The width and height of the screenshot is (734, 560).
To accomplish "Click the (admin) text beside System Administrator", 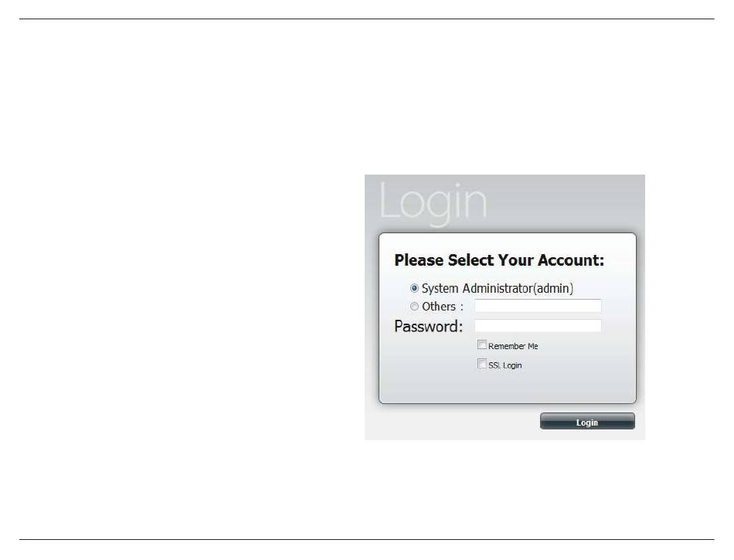I will (553, 288).
